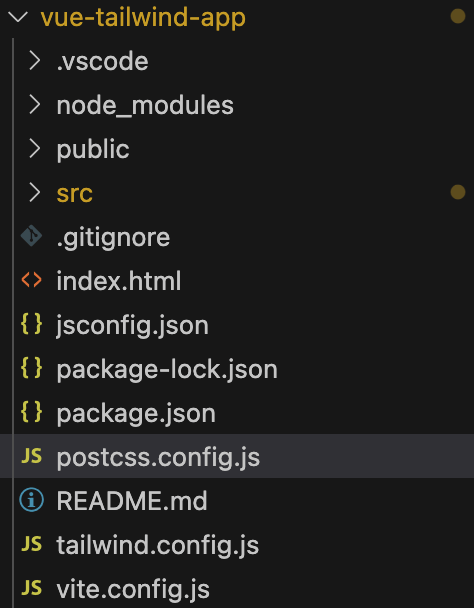Click the info icon next to README.md

point(31,499)
